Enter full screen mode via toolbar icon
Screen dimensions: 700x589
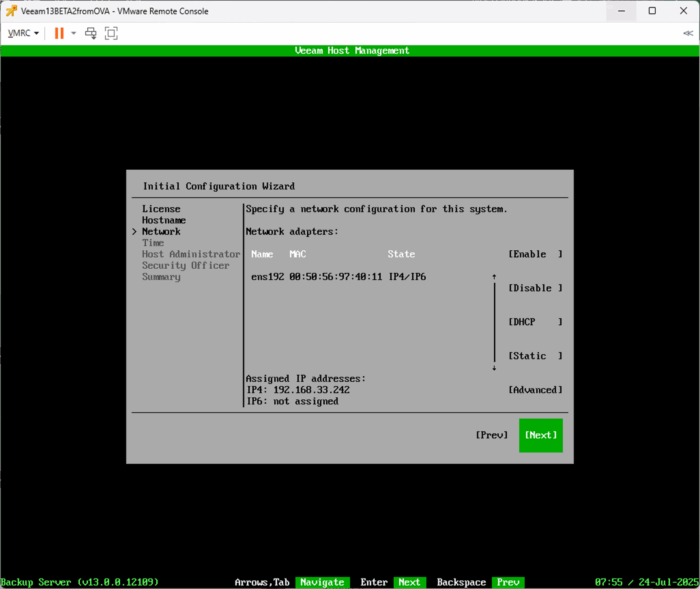pyautogui.click(x=111, y=33)
